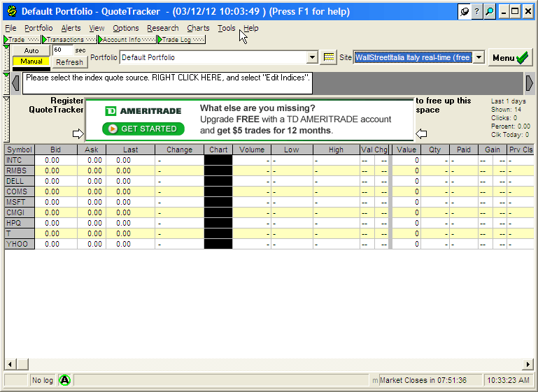Open the Portfolio dropdown list
Viewport: 538px width, 392px height.
click(x=312, y=57)
